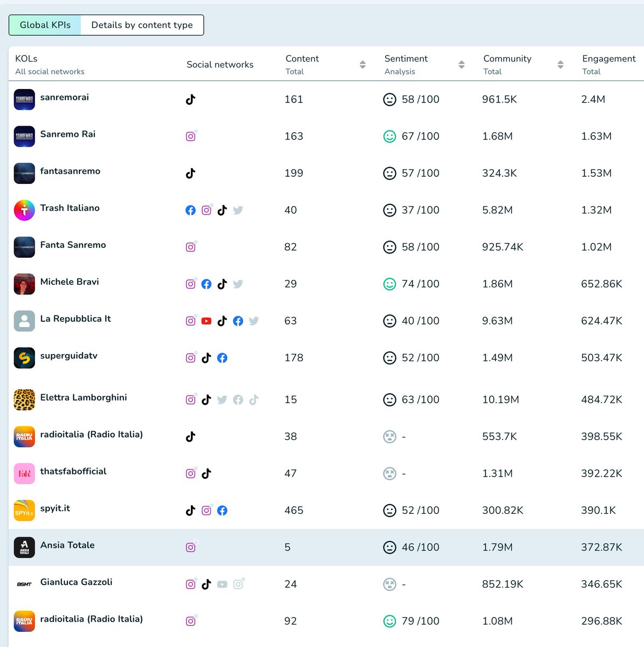The height and width of the screenshot is (647, 644).
Task: Select content count 199 for fantasanremo
Action: [294, 173]
